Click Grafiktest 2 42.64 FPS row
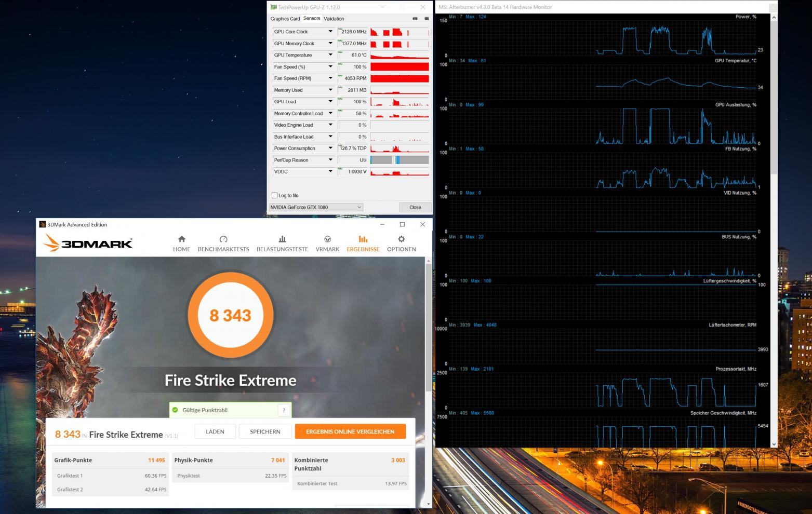The image size is (812, 514). [x=111, y=490]
